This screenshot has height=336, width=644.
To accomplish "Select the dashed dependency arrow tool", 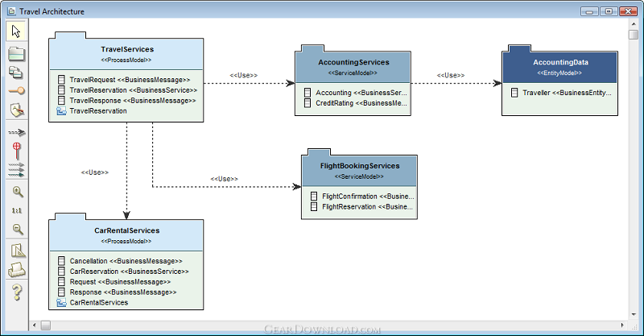I will pos(17,132).
